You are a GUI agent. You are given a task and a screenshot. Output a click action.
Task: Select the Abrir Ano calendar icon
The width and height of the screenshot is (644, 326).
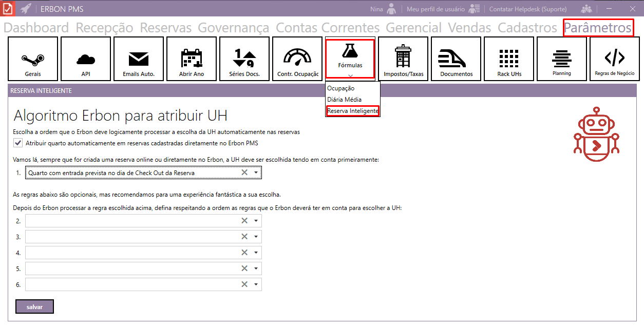192,59
